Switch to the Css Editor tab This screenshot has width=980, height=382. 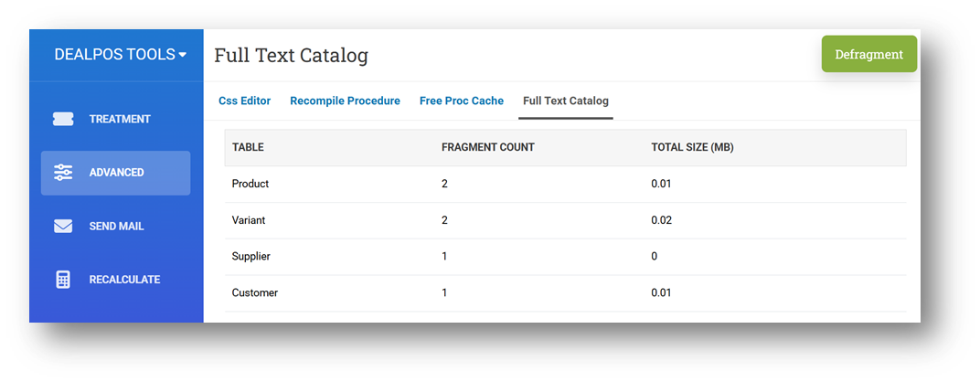[244, 101]
